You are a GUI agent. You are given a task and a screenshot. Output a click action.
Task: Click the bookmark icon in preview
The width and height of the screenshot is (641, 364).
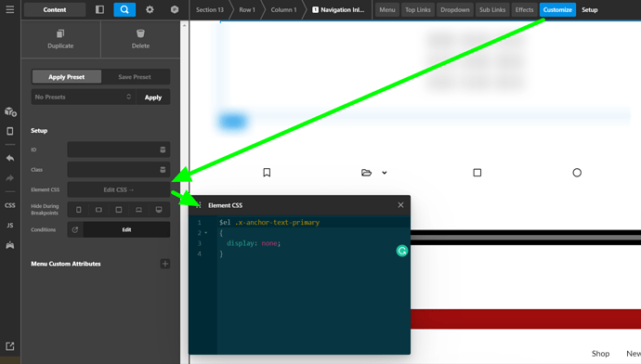tap(267, 173)
